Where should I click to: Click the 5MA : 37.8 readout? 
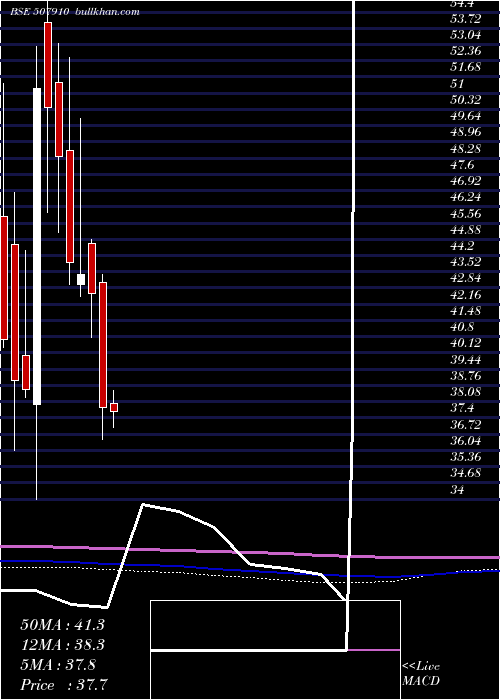58,665
